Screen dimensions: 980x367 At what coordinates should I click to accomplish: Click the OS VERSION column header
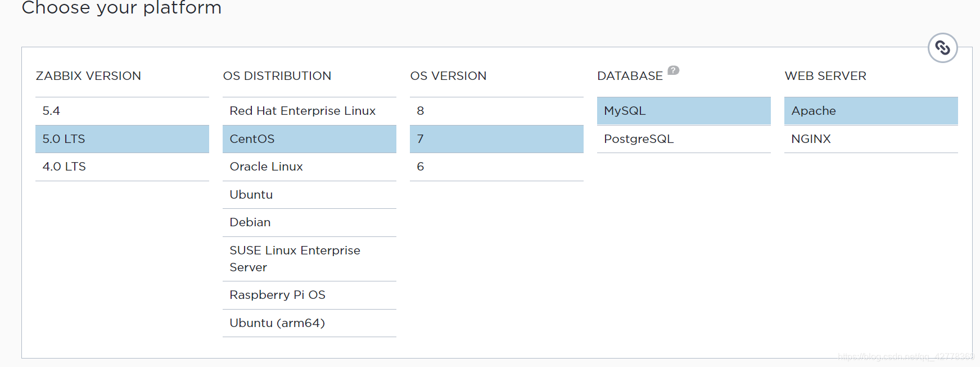[448, 76]
